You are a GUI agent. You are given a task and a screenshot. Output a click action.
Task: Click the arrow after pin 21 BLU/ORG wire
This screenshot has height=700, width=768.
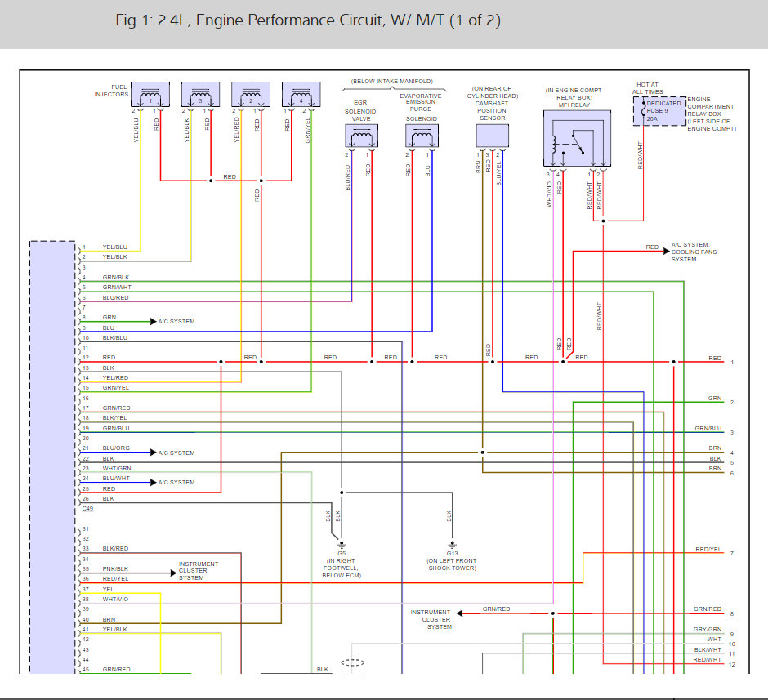[154, 453]
